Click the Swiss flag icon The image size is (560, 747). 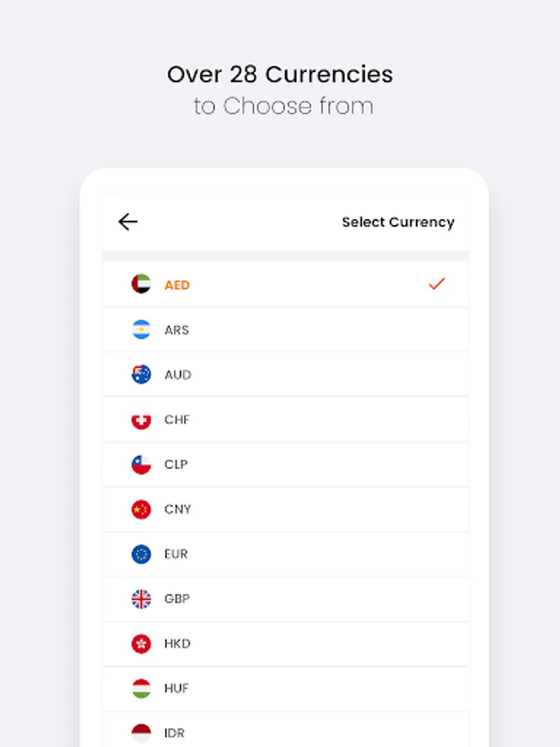click(141, 419)
